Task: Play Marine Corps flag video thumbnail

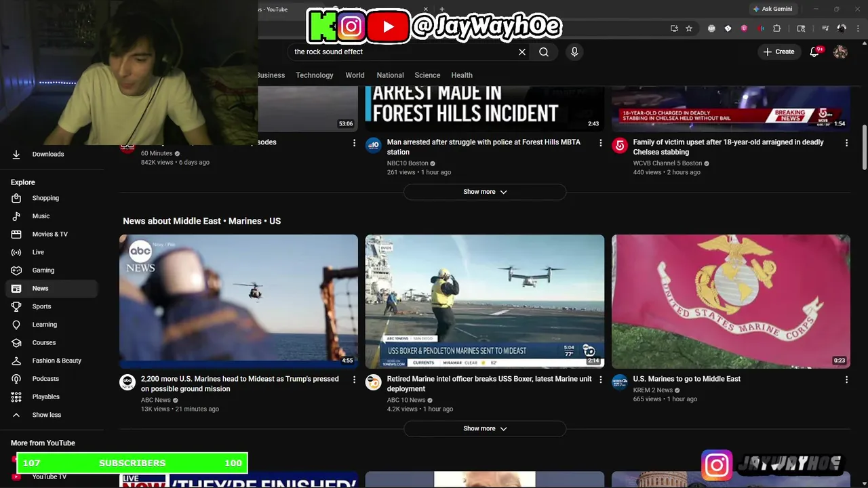Action: tap(731, 302)
